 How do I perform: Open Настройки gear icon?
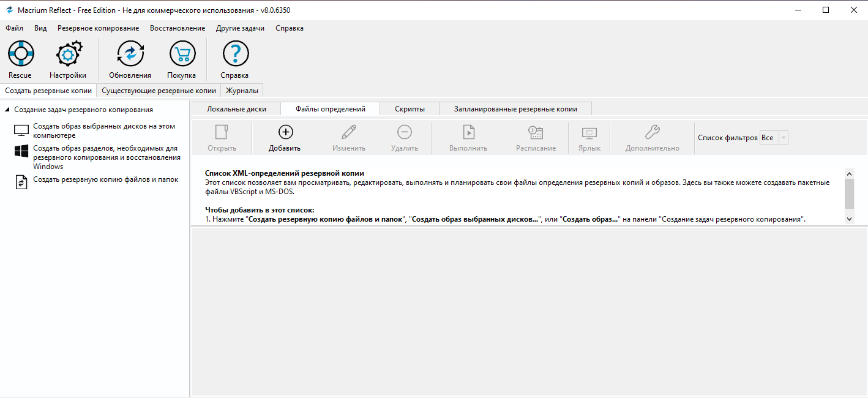[68, 54]
